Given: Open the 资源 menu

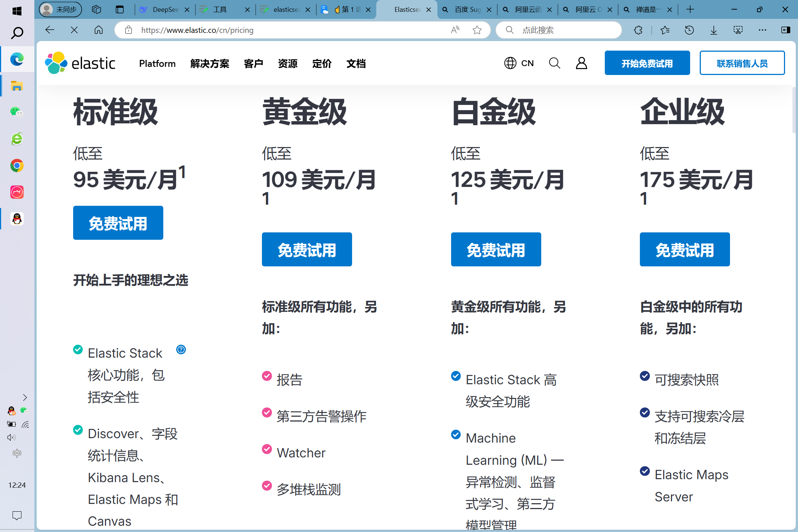Looking at the screenshot, I should (x=288, y=64).
